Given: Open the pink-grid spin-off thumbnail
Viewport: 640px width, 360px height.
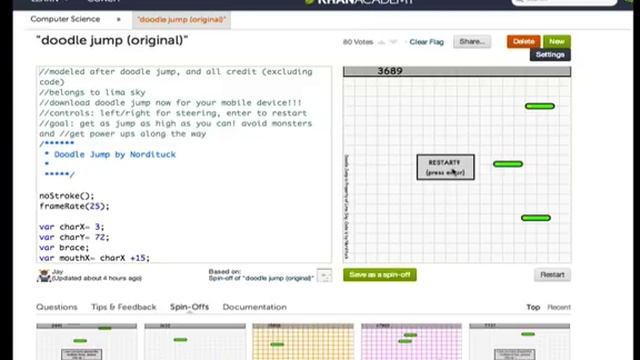Looking at the screenshot, I should [x=411, y=342].
